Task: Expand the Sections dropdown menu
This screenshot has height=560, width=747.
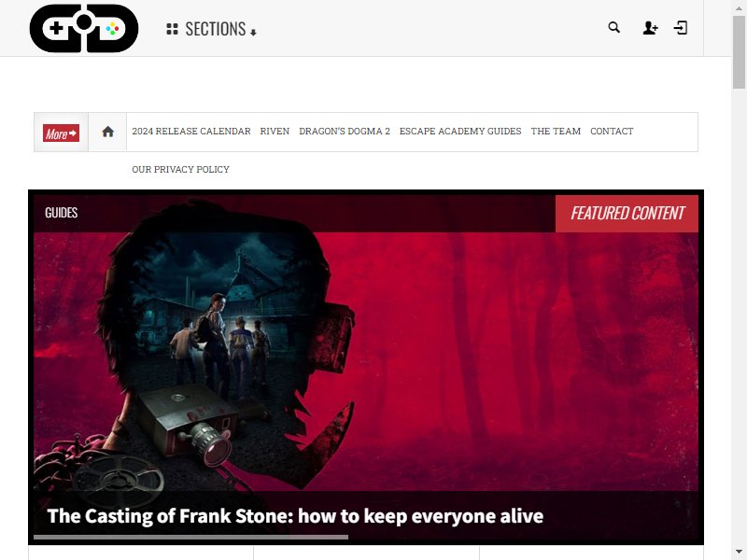Action: 212,29
